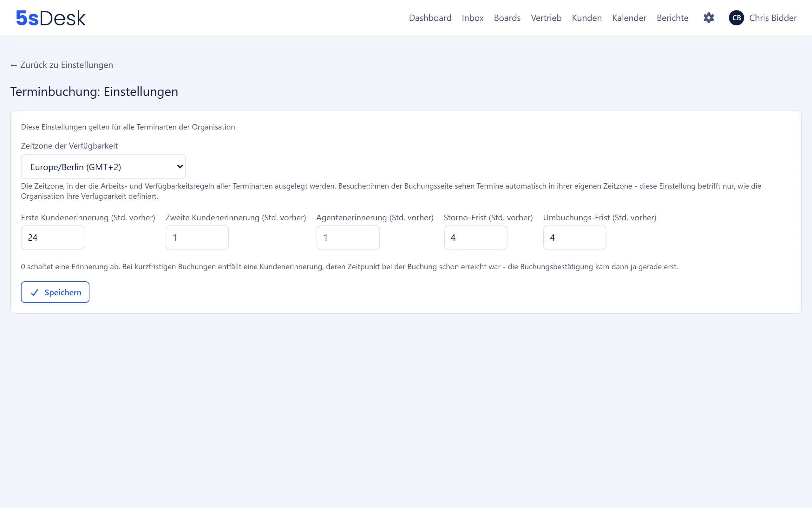Save settings with the Speichern button
The width and height of the screenshot is (812, 508).
[x=55, y=292]
